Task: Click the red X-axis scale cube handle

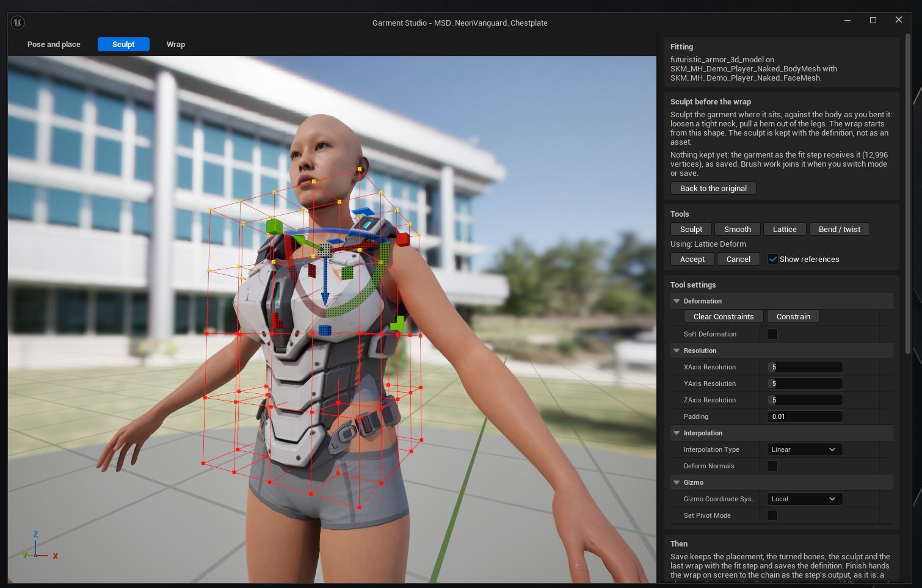Action: pos(403,239)
